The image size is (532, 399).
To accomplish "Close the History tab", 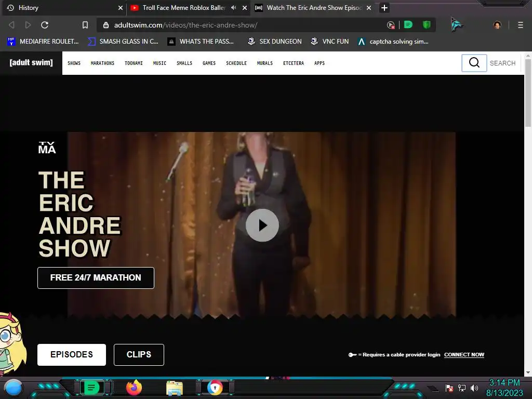I will (121, 7).
